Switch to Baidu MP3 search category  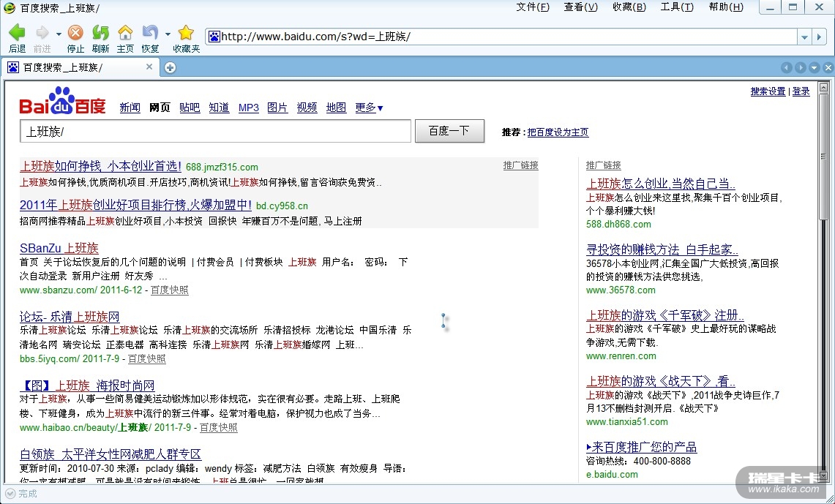click(249, 108)
